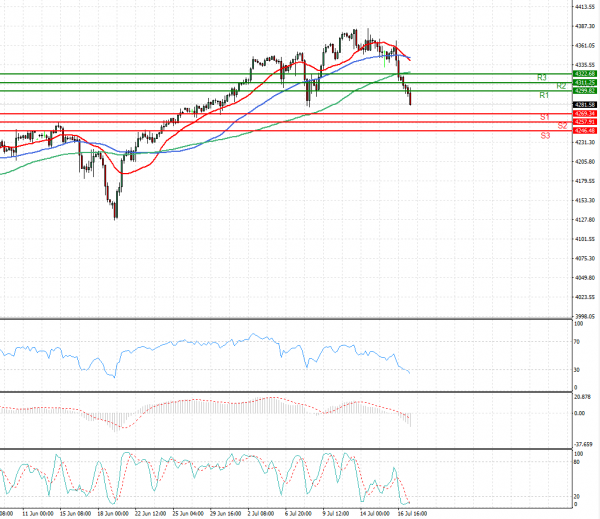Click the 4049.80 price axis label
The width and height of the screenshot is (600, 519).
(585, 278)
